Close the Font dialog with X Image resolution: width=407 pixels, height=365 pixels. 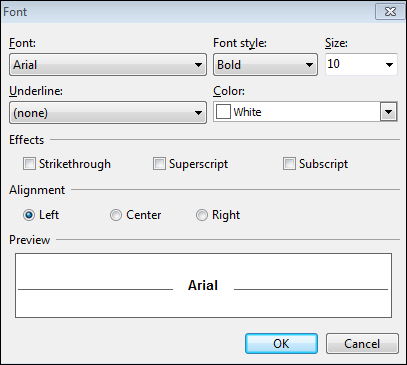(390, 12)
